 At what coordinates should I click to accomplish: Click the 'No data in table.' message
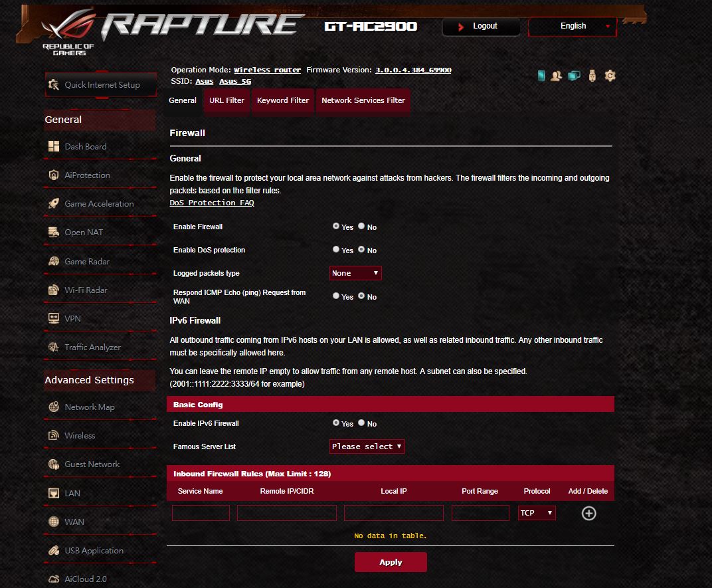390,536
